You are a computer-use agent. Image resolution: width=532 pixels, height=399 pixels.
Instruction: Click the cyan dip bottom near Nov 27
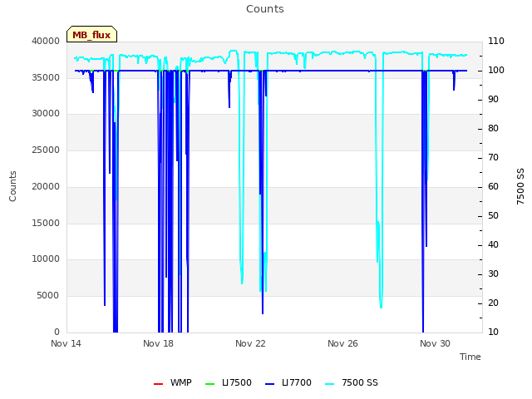(x=381, y=307)
